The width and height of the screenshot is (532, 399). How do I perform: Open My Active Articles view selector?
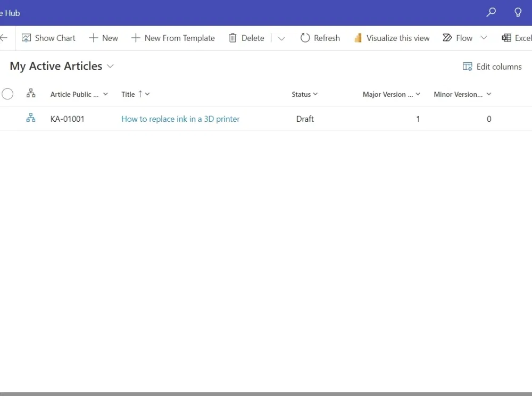[62, 66]
